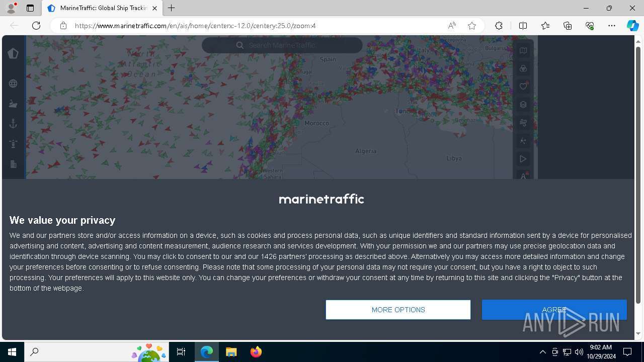This screenshot has width=644, height=362.
Task: Open Task View on taskbar
Action: [181, 352]
